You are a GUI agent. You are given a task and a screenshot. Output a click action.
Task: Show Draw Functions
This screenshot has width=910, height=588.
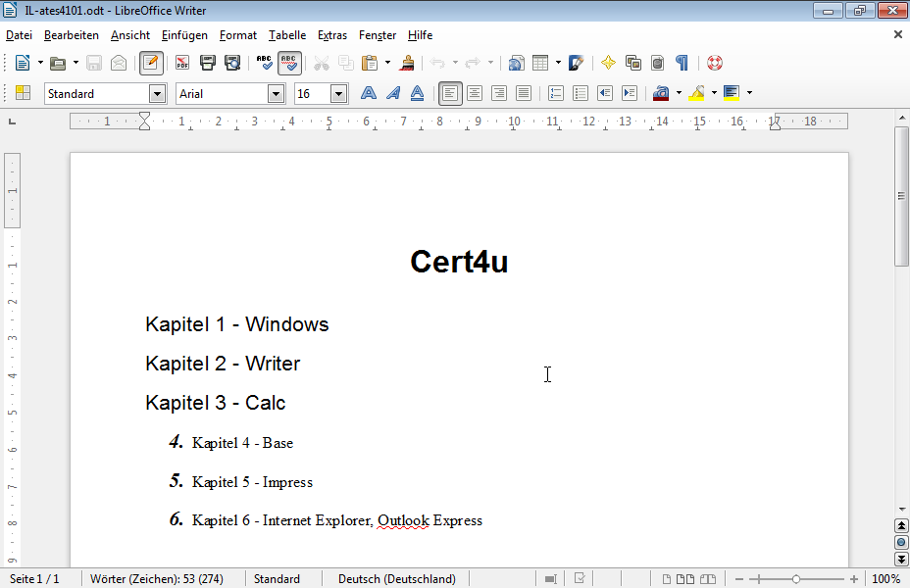pyautogui.click(x=576, y=63)
